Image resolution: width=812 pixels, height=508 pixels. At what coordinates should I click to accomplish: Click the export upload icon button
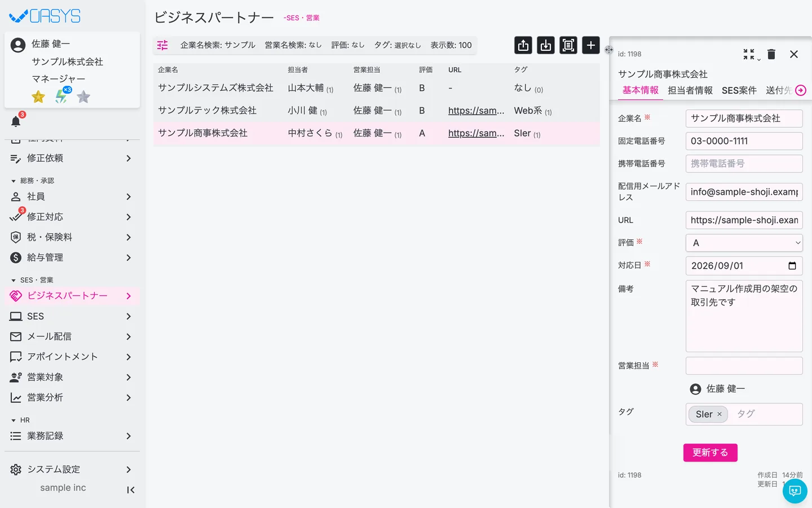click(x=523, y=45)
